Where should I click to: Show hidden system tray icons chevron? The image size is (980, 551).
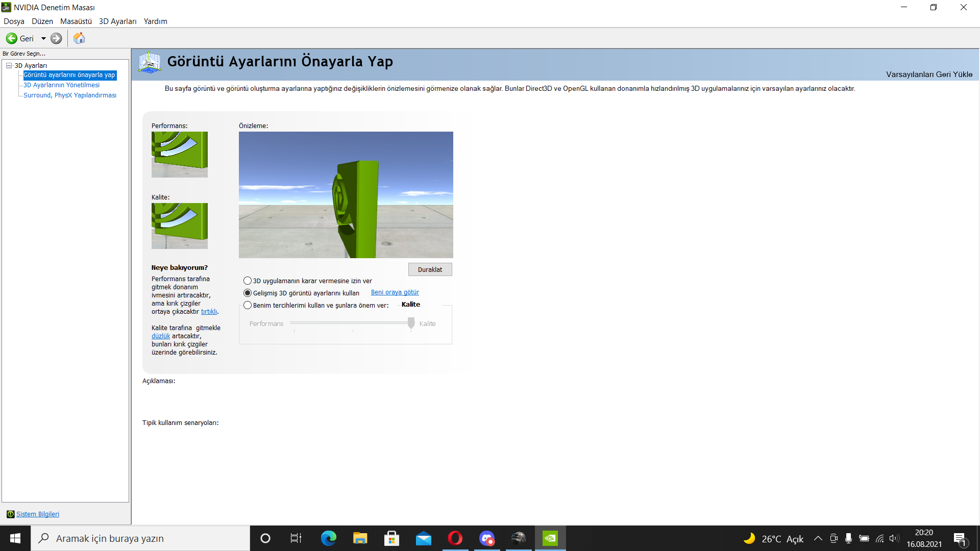coord(818,538)
